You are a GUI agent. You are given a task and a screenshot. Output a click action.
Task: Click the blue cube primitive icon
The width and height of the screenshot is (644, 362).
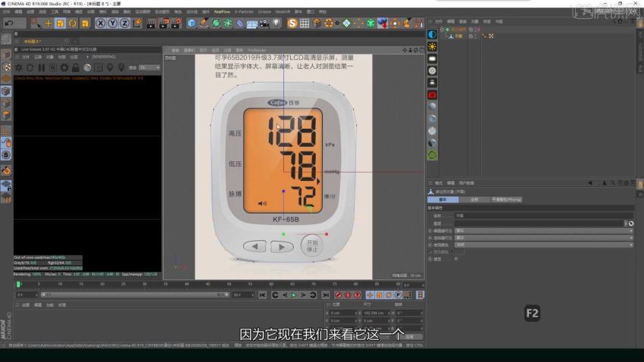click(192, 23)
